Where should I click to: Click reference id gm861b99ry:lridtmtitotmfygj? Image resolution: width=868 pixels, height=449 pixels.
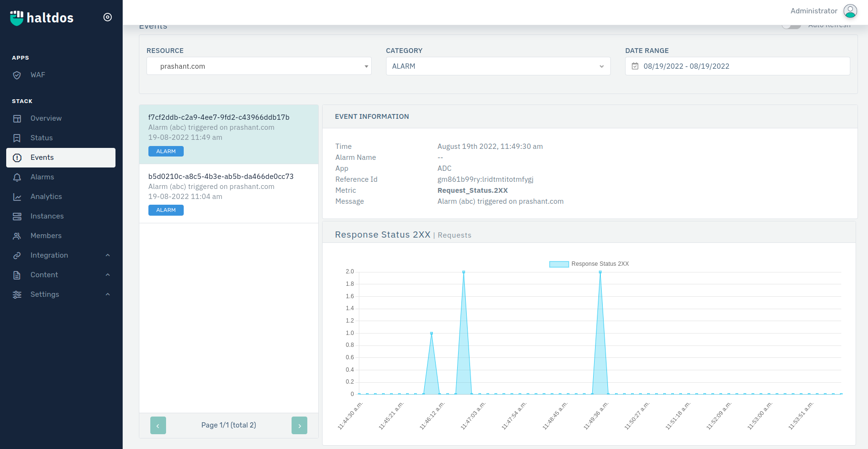[485, 179]
